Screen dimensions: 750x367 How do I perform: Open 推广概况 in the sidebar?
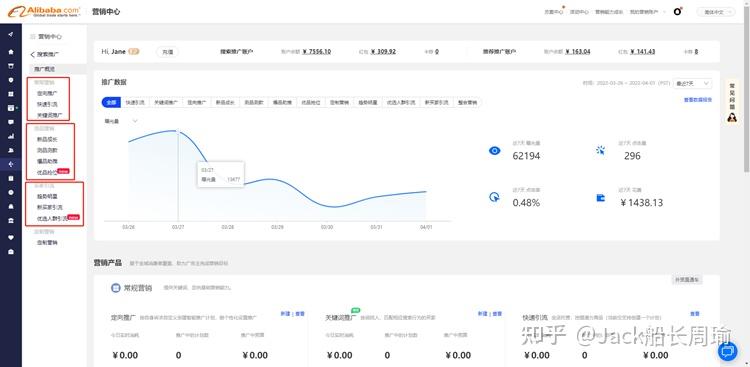coord(44,69)
